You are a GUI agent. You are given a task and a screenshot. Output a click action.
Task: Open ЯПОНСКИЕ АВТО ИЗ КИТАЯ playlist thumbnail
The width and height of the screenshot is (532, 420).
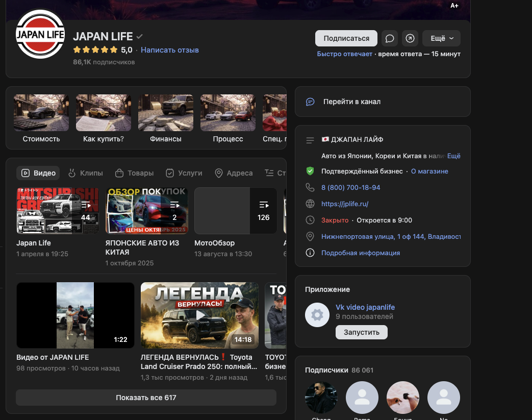pos(146,210)
